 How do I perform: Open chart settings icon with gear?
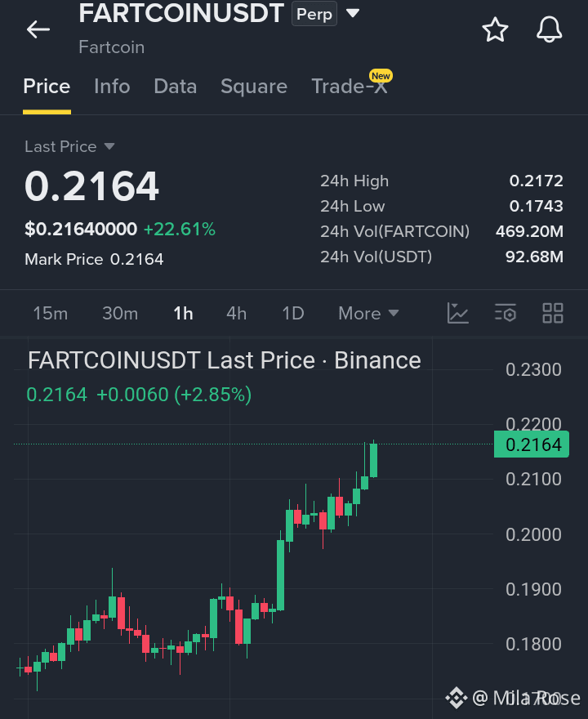coord(506,314)
